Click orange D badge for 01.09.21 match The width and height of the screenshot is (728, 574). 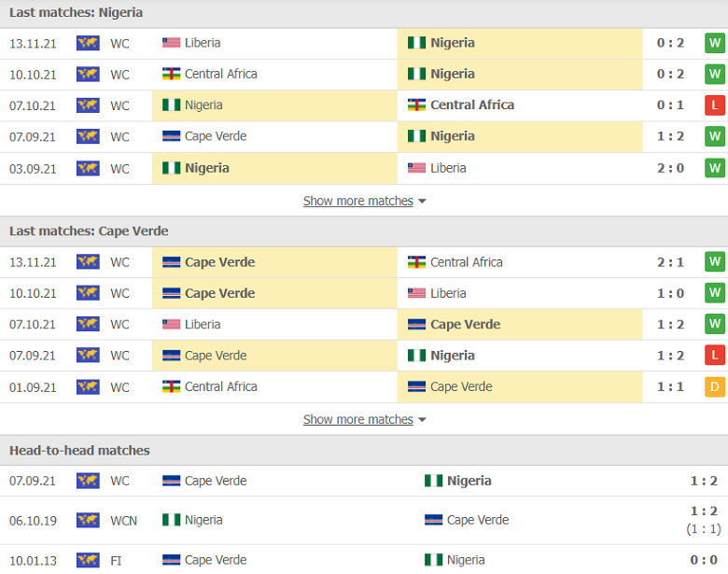pyautogui.click(x=714, y=386)
